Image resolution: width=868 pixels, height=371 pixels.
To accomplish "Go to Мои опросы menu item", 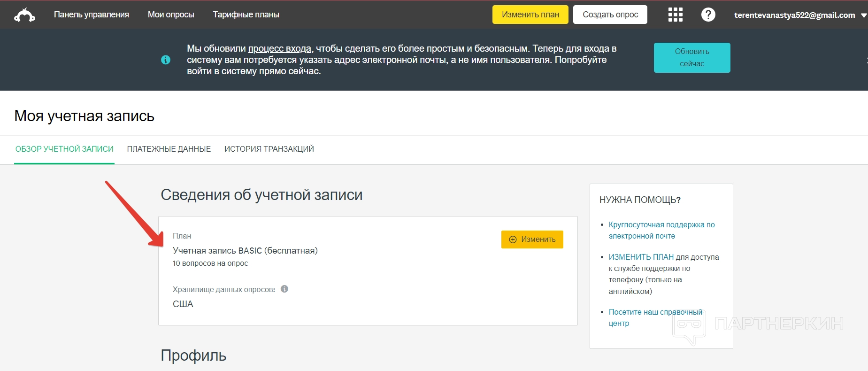I will pos(171,15).
